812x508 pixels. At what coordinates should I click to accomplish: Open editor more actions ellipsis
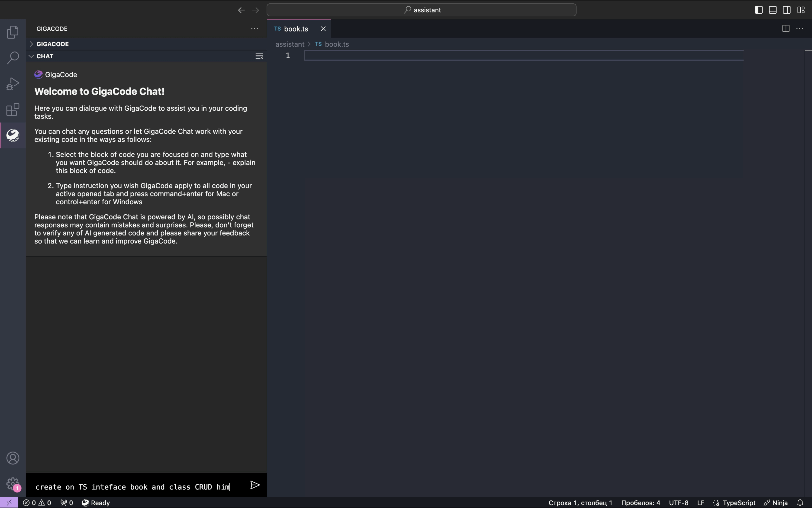[x=800, y=29]
